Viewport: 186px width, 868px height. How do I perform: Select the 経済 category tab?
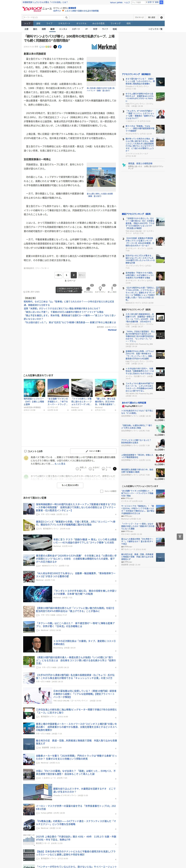(x=52, y=29)
